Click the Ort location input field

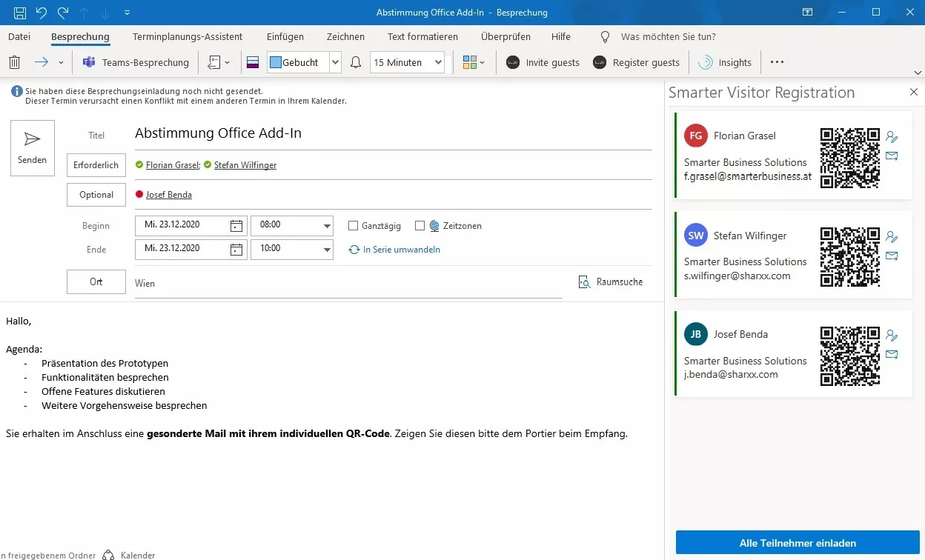[x=348, y=284]
